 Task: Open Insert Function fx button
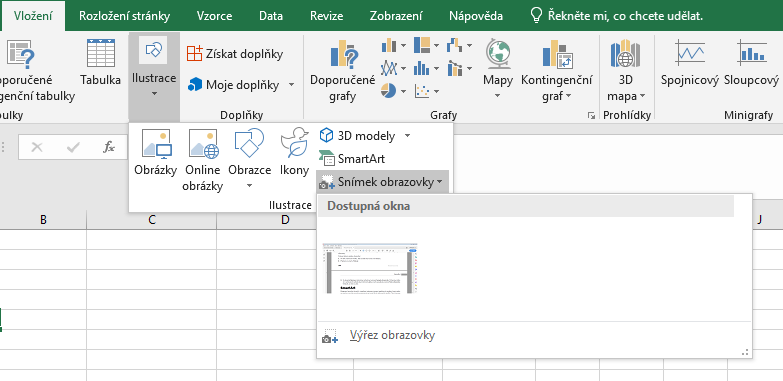tap(109, 147)
